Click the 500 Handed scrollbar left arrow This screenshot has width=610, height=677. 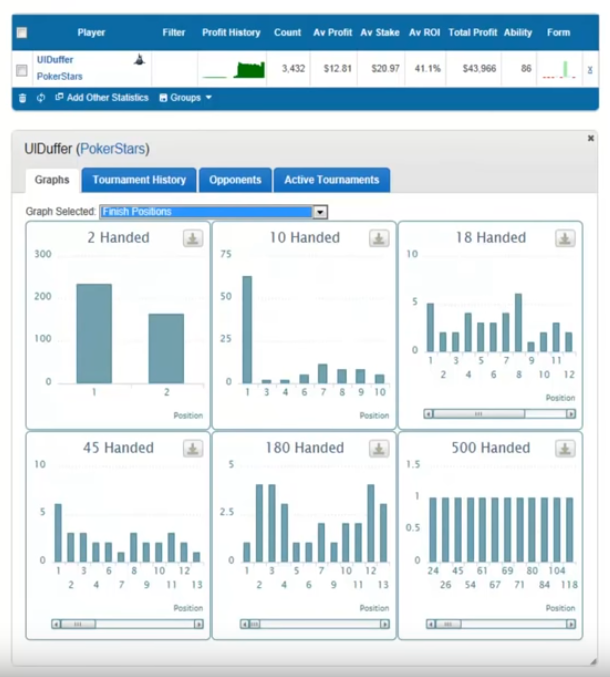[x=431, y=624]
